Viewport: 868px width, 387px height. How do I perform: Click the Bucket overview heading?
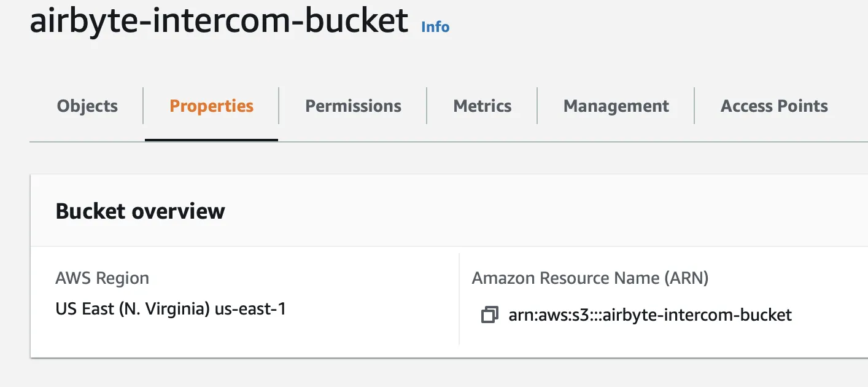coord(140,211)
